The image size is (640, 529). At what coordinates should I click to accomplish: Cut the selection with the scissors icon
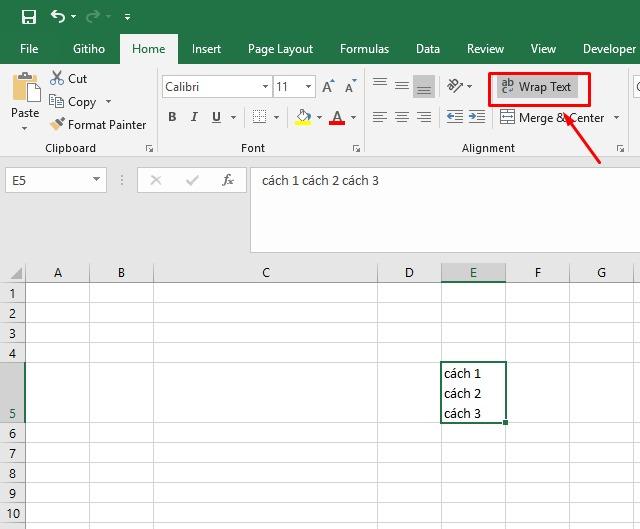click(57, 78)
